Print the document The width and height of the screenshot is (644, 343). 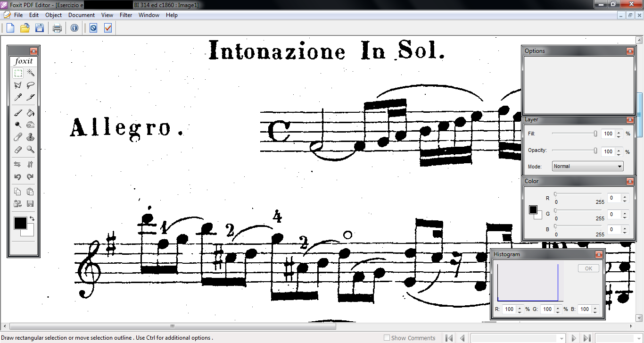57,28
